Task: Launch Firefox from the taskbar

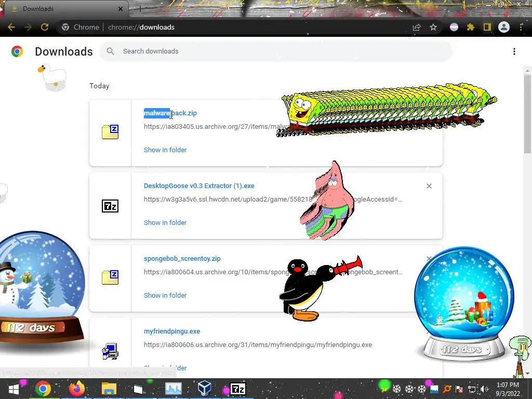Action: click(76, 389)
